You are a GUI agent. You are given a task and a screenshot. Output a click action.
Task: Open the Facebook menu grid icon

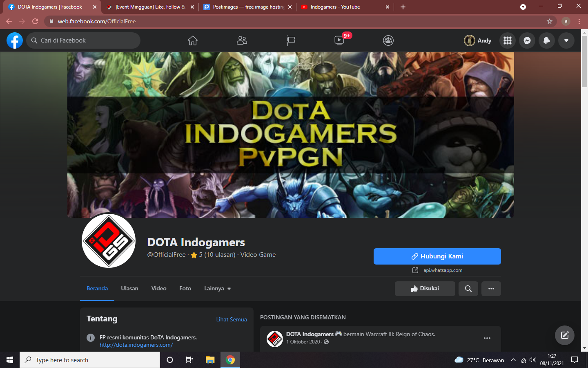pyautogui.click(x=508, y=40)
